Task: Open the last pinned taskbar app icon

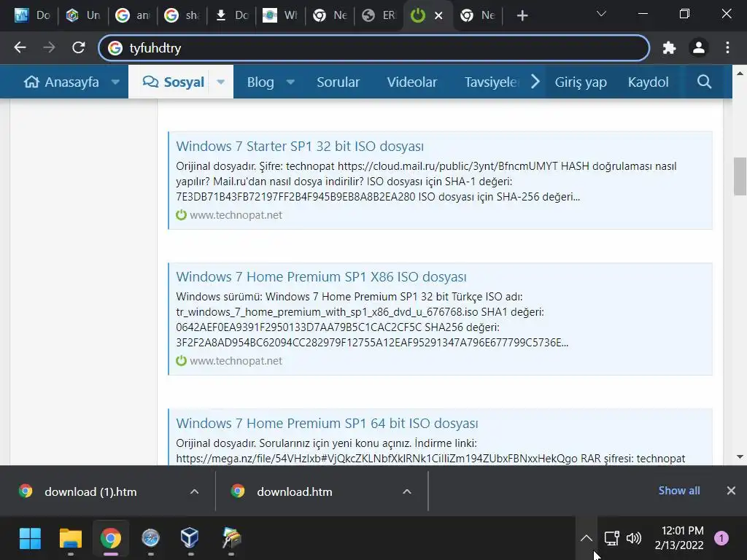Action: click(x=231, y=539)
